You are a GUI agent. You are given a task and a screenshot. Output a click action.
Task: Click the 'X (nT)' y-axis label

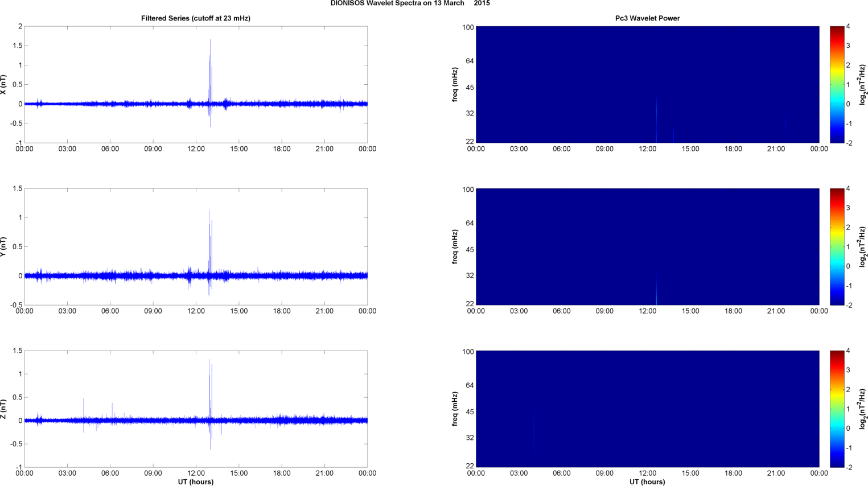[x=3, y=85]
